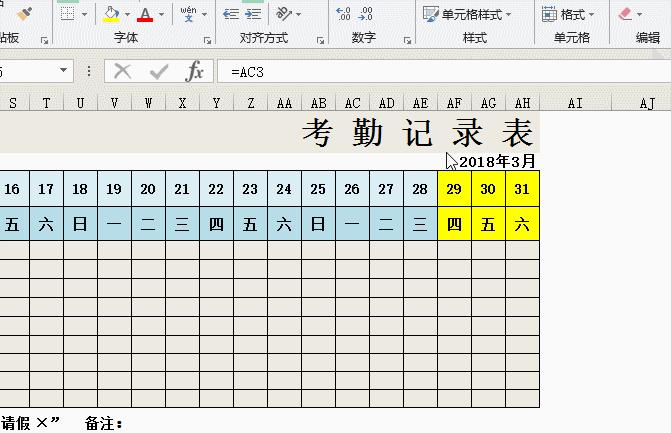Open 对齐方式 alignment dialog launcher
This screenshot has width=671, height=433.
pos(320,40)
